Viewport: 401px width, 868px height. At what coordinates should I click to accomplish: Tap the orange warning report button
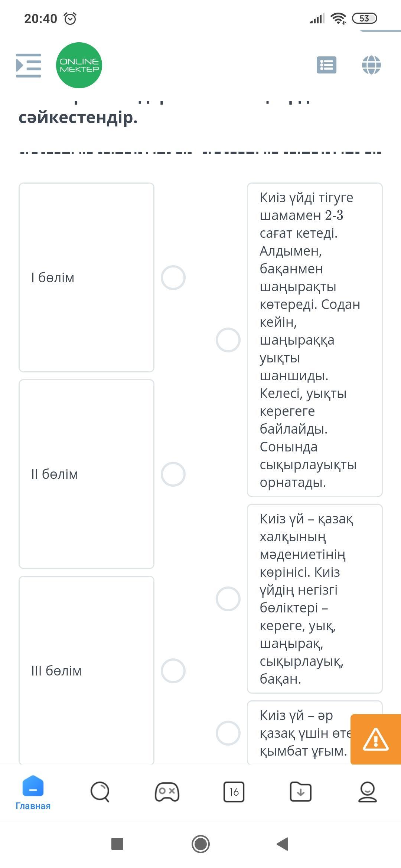[375, 739]
